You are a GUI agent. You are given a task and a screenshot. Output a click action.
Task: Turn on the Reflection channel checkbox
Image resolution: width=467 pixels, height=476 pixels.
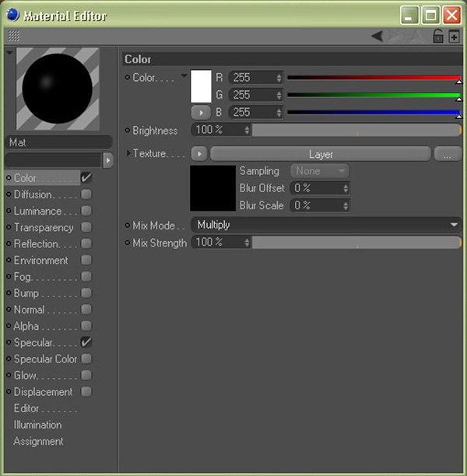[x=86, y=243]
